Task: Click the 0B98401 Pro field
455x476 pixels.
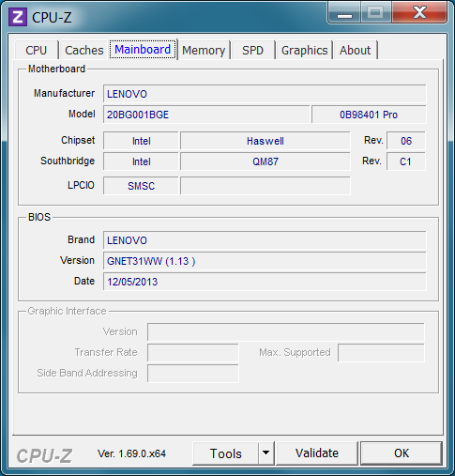Action: (x=369, y=115)
